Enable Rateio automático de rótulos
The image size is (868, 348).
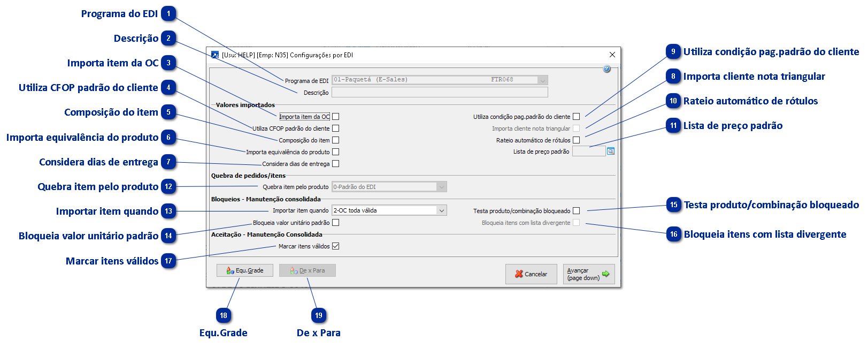click(x=577, y=140)
